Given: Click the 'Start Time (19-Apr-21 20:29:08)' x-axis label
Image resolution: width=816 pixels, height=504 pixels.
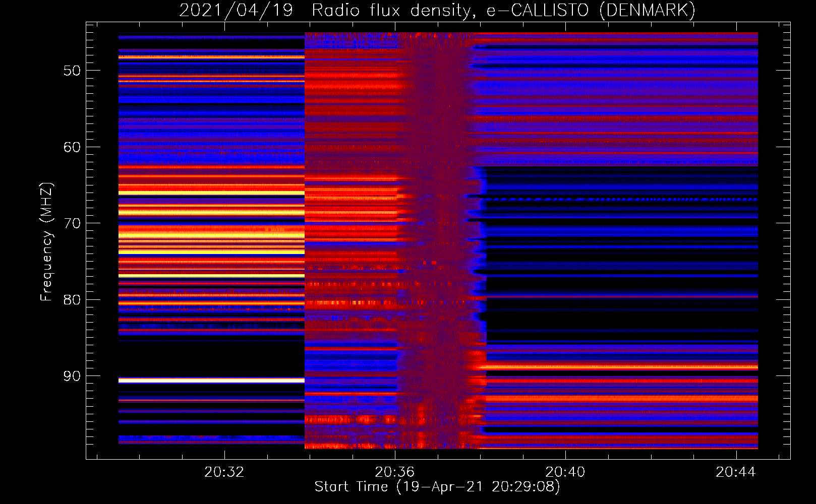Looking at the screenshot, I should click(x=437, y=486).
